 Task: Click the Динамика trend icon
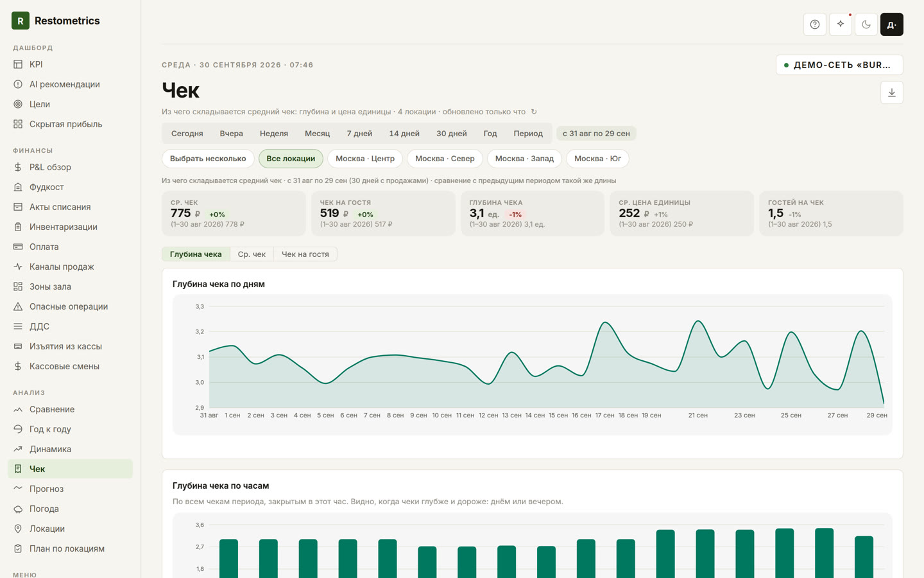[x=18, y=449]
